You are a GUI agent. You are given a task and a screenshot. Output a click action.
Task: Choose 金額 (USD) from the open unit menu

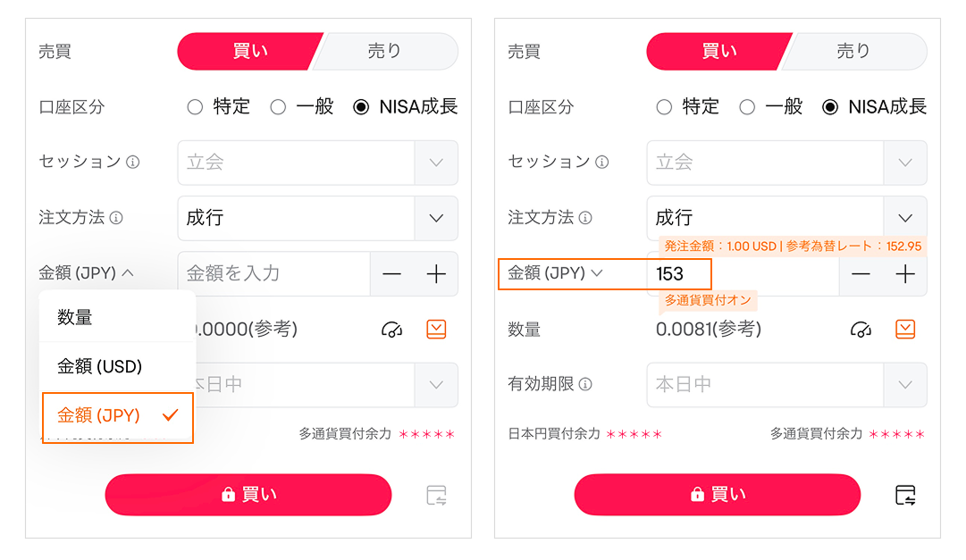[x=99, y=366]
